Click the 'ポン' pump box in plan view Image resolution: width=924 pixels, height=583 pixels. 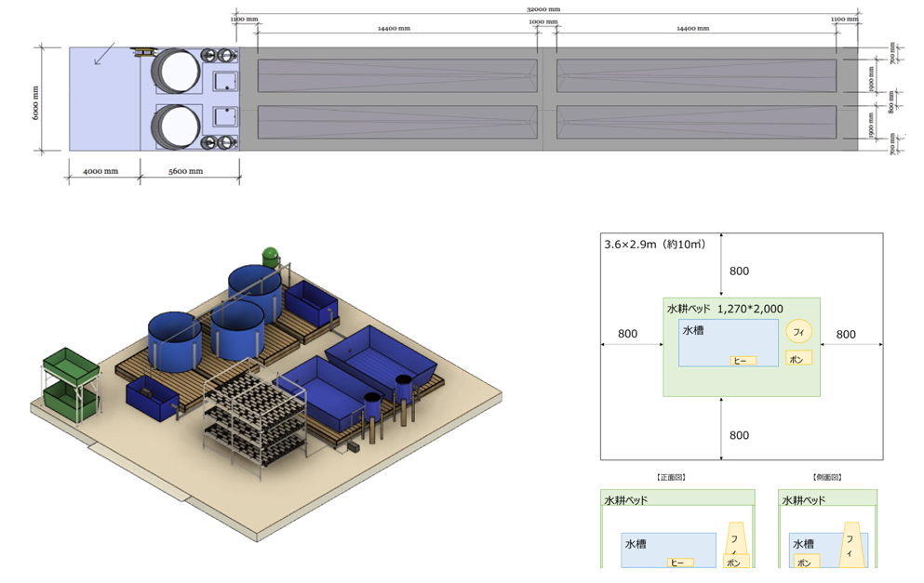798,358
